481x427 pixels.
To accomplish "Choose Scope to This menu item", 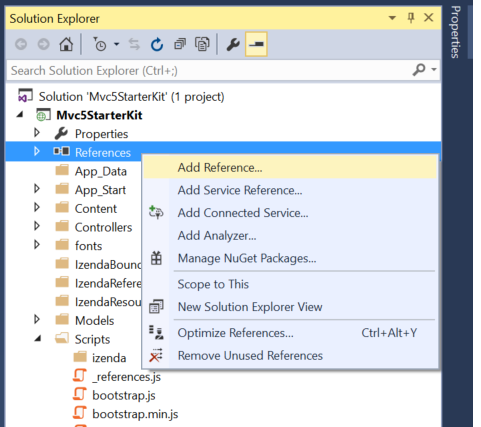I will [x=290, y=284].
